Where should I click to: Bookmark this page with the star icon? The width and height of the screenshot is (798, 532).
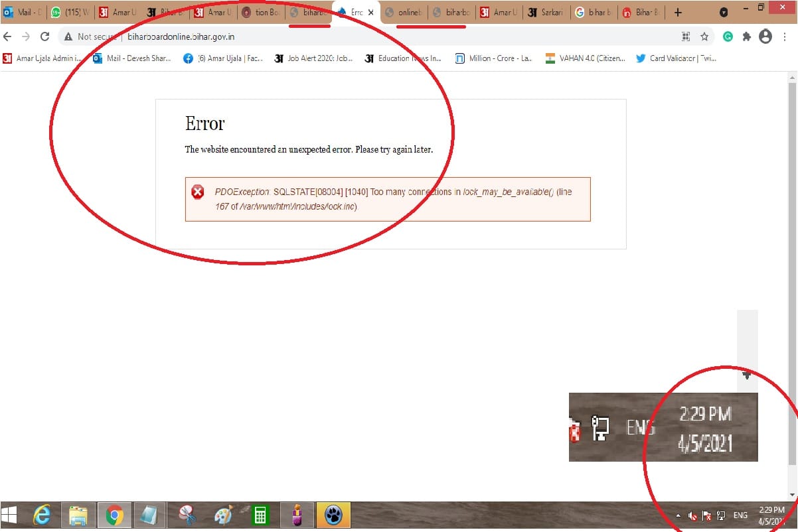pos(704,37)
